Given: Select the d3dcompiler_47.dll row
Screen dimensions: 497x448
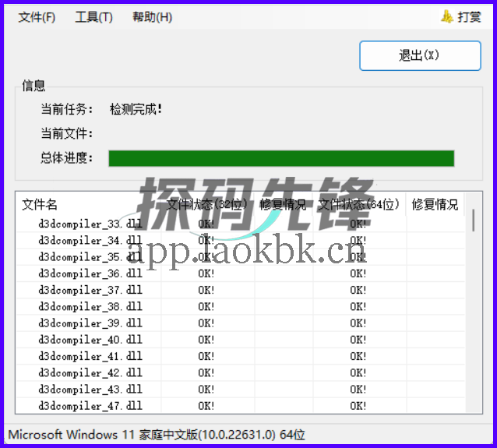Looking at the screenshot, I should point(241,405).
